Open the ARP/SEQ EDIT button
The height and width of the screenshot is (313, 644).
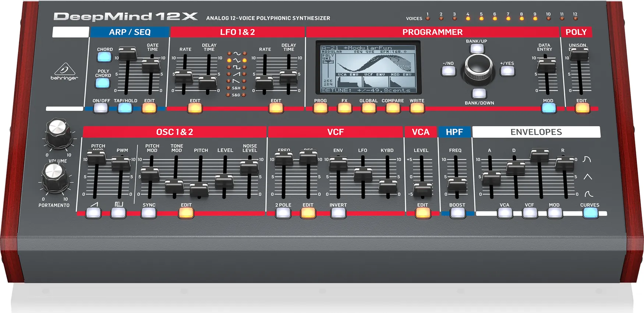pos(149,108)
